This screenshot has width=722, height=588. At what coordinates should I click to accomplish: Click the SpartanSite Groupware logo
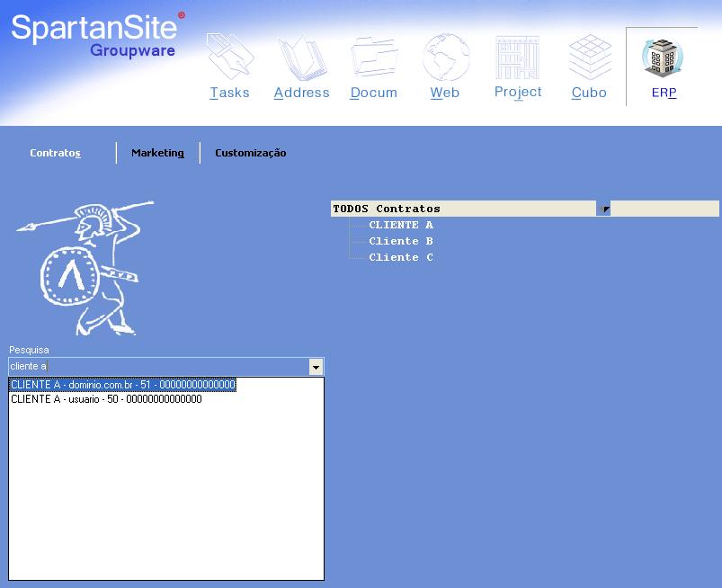tap(98, 35)
